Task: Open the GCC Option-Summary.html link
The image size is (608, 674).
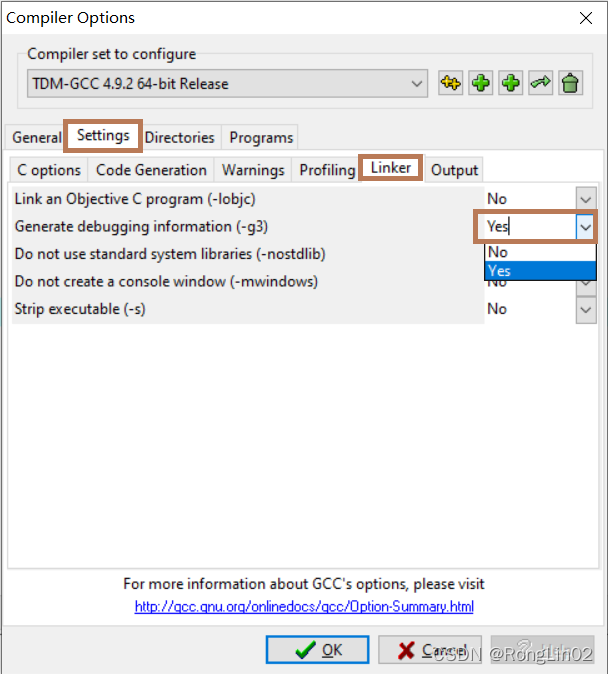Action: click(304, 607)
